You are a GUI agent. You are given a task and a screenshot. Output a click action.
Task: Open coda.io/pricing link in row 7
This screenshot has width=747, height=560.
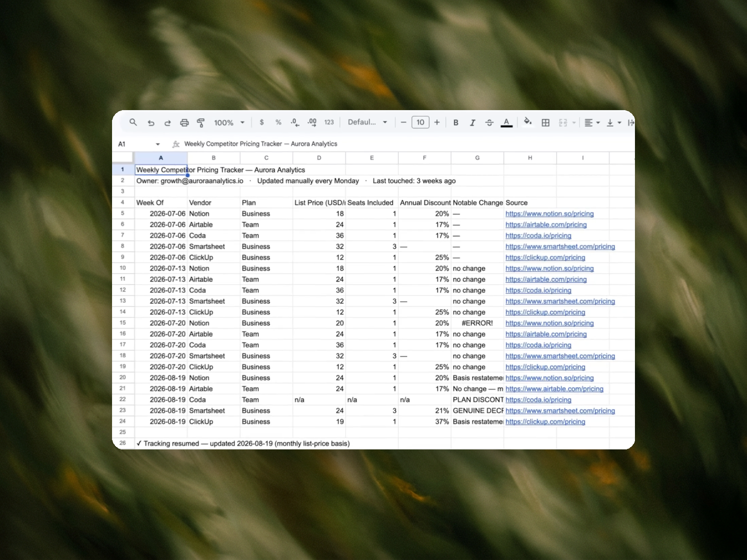[538, 236]
